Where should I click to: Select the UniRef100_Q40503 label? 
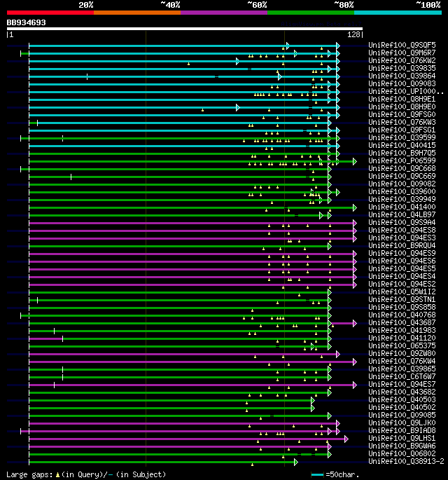coord(402,399)
